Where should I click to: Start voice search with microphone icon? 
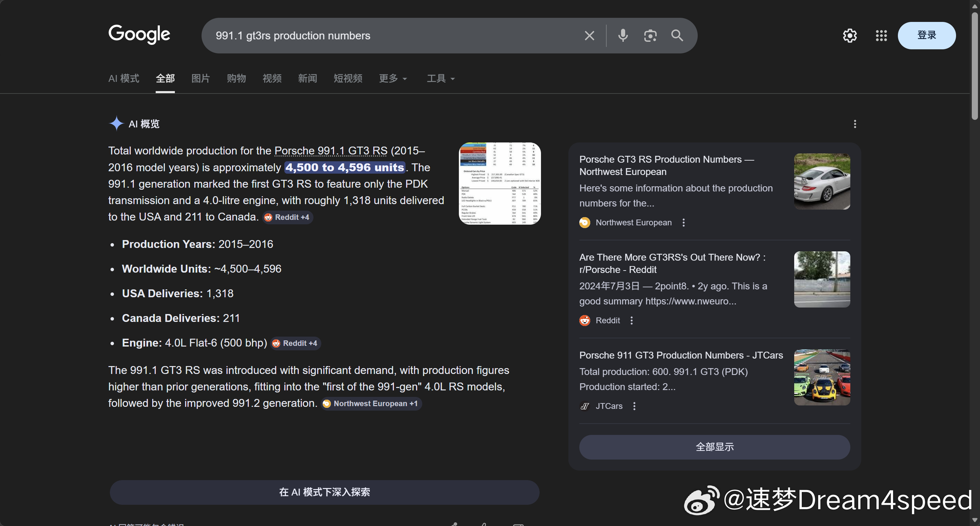pyautogui.click(x=623, y=36)
